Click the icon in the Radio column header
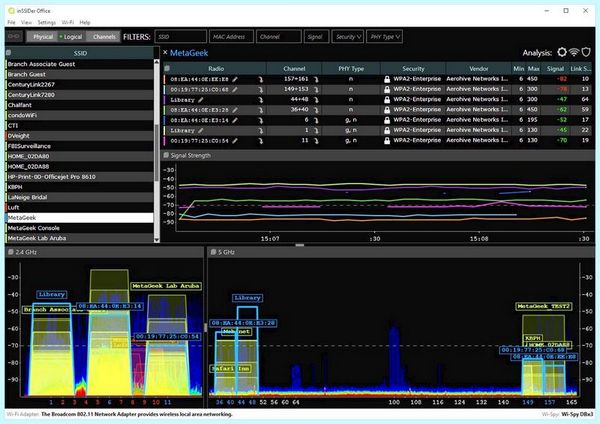This screenshot has width=600, height=424. 167,68
